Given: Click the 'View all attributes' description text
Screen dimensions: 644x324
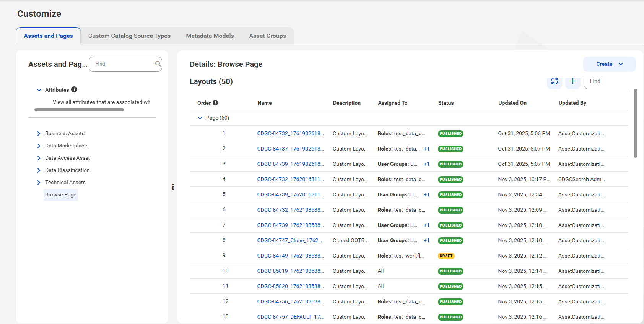Looking at the screenshot, I should pos(101,102).
